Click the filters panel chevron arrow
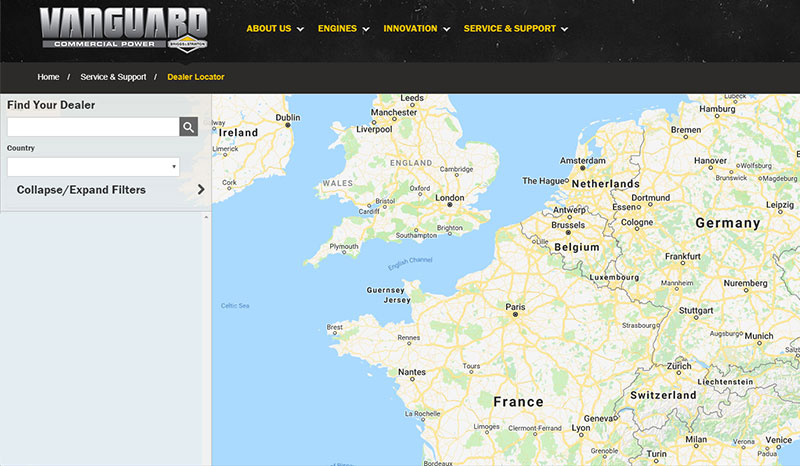This screenshot has width=800, height=466. point(201,189)
